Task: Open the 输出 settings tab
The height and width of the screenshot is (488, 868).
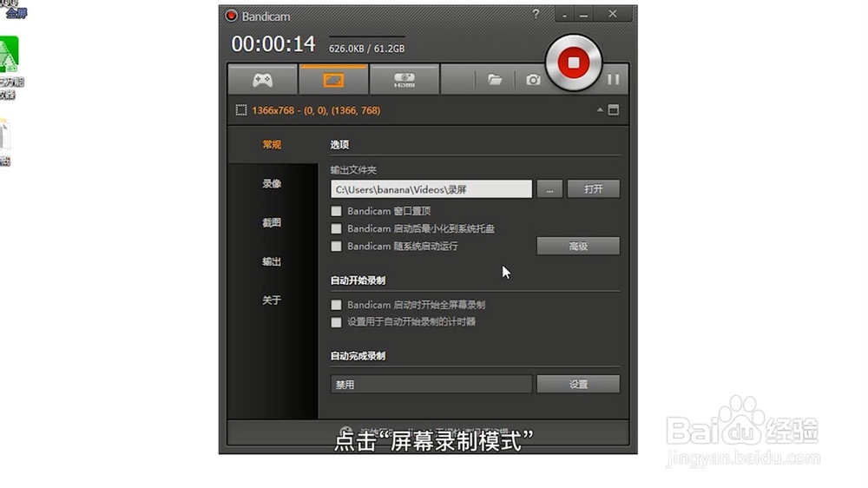Action: (272, 261)
